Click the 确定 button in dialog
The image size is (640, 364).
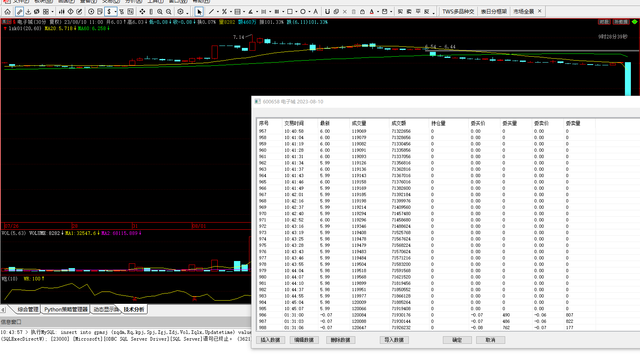(x=457, y=340)
